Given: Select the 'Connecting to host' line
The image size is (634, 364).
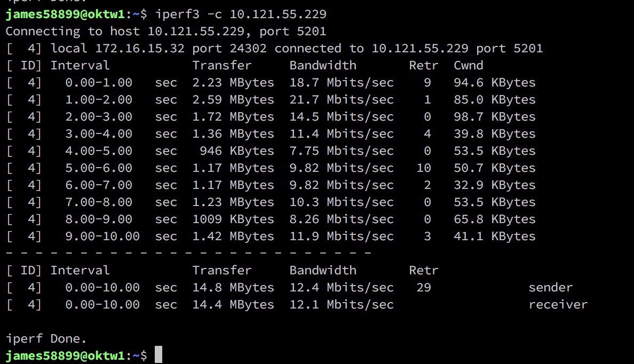Looking at the screenshot, I should pyautogui.click(x=166, y=31).
